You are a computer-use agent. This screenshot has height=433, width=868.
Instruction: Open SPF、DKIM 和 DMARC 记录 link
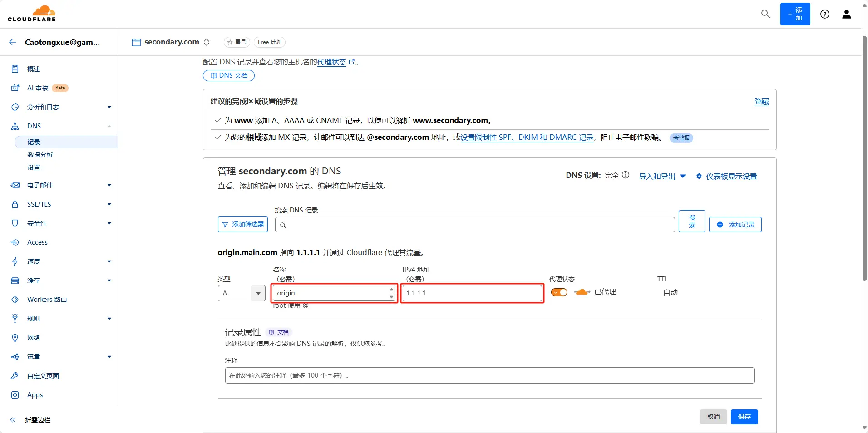527,138
